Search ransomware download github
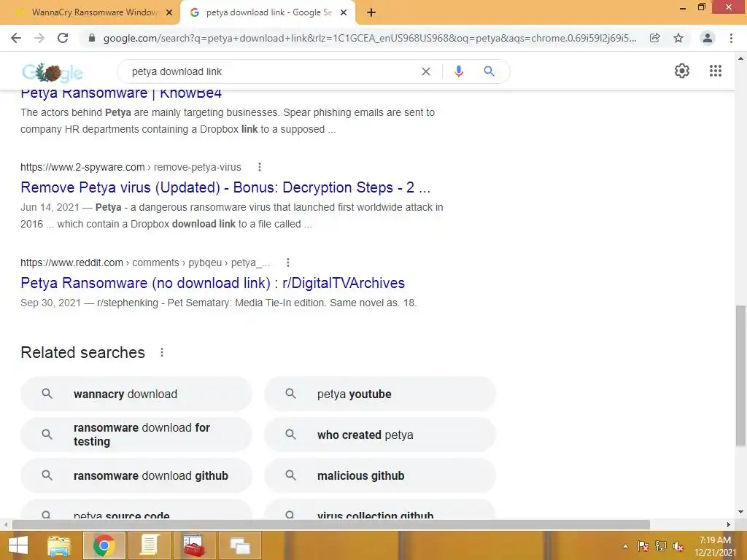The image size is (747, 560). [x=136, y=475]
